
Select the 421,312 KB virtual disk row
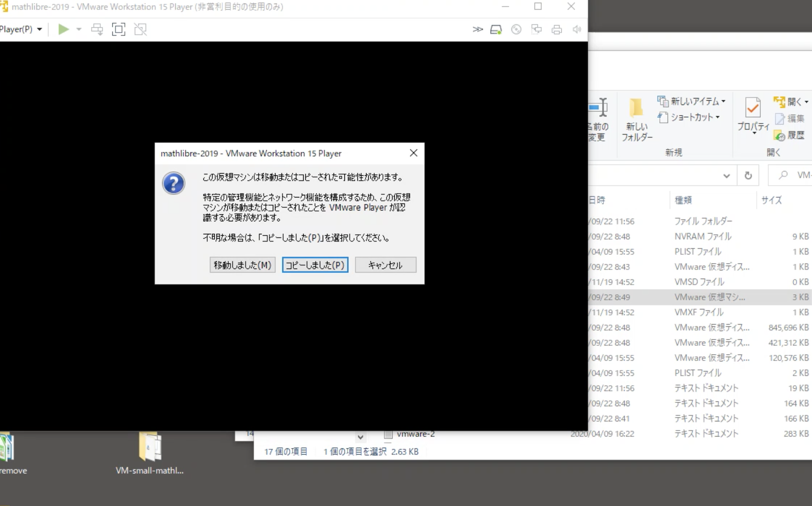click(700, 343)
